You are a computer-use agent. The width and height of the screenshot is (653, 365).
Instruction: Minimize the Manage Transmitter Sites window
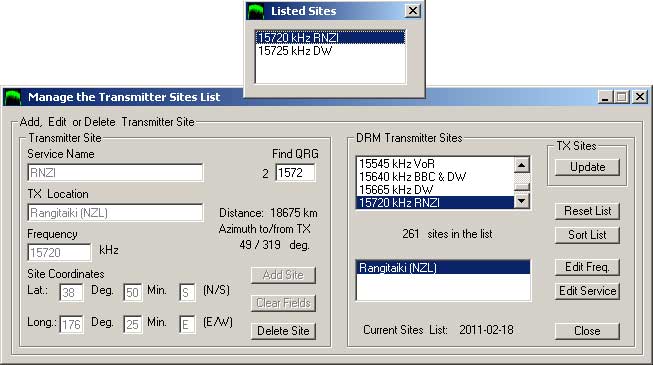pyautogui.click(x=605, y=97)
